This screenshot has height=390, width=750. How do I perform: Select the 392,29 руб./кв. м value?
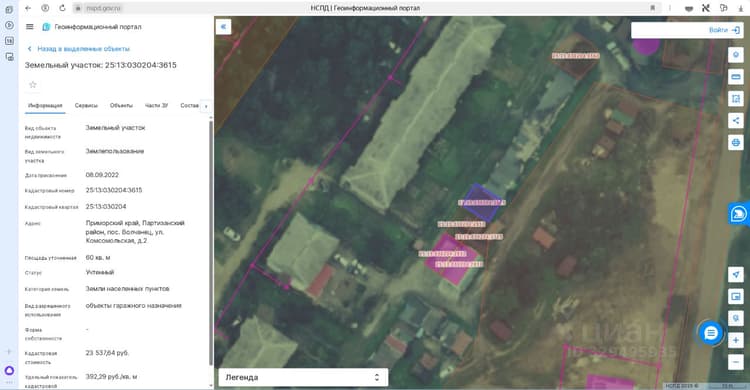point(111,377)
